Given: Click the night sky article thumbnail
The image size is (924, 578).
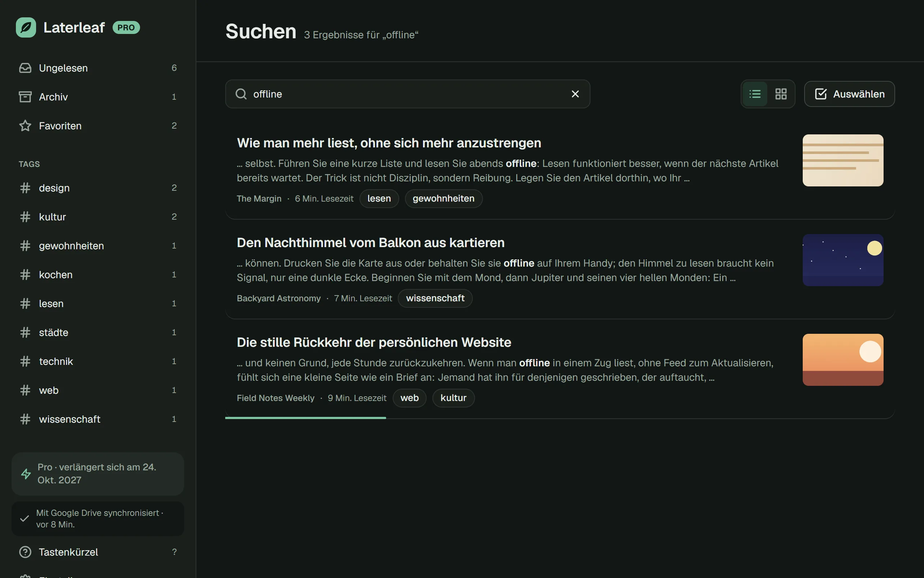Looking at the screenshot, I should (843, 260).
